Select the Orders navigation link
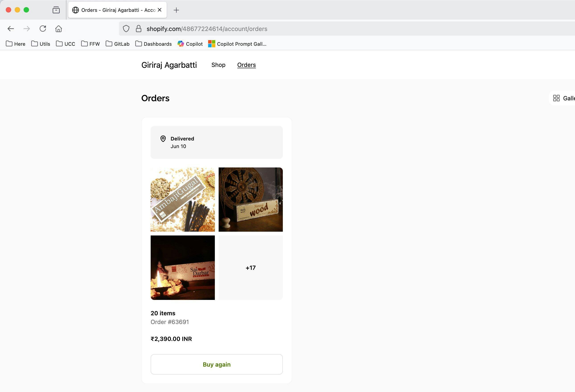The image size is (575, 392). point(246,65)
